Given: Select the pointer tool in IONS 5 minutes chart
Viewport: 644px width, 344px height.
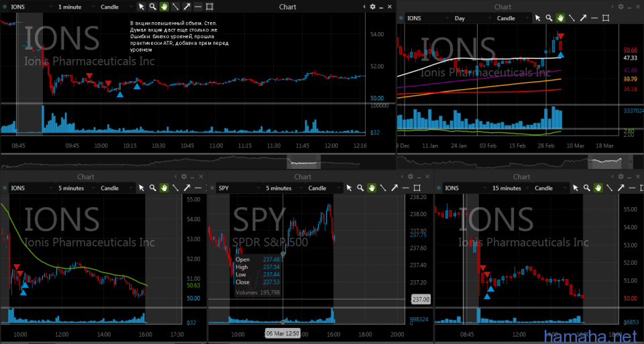Looking at the screenshot, I should [142, 188].
